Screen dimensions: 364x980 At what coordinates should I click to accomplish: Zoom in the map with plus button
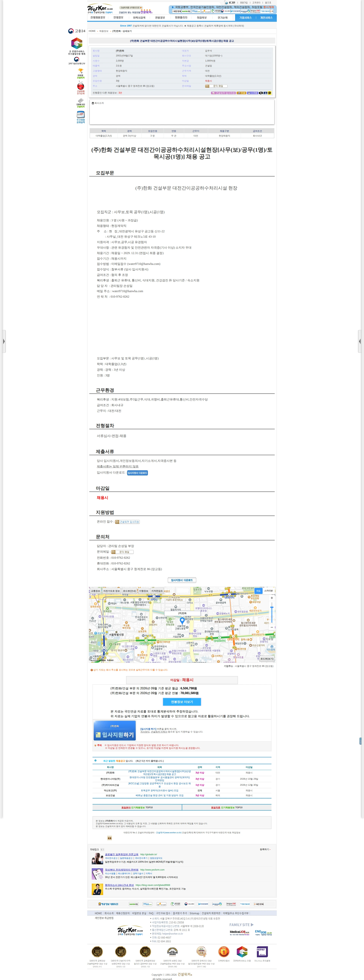coord(271,598)
